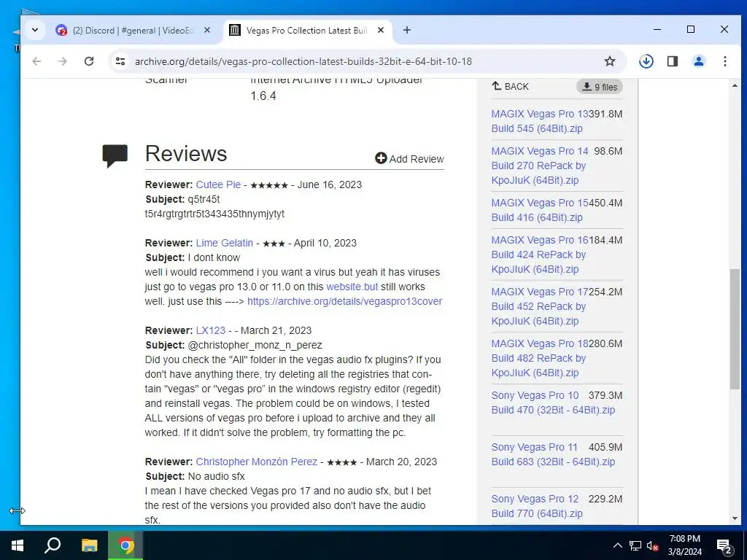Open clock showing 7:08 PM
This screenshot has width=747, height=560.
click(x=684, y=545)
